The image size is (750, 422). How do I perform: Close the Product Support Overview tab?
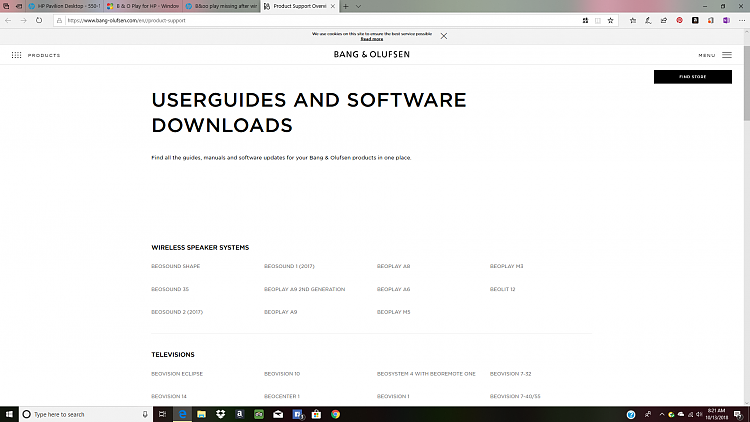333,6
